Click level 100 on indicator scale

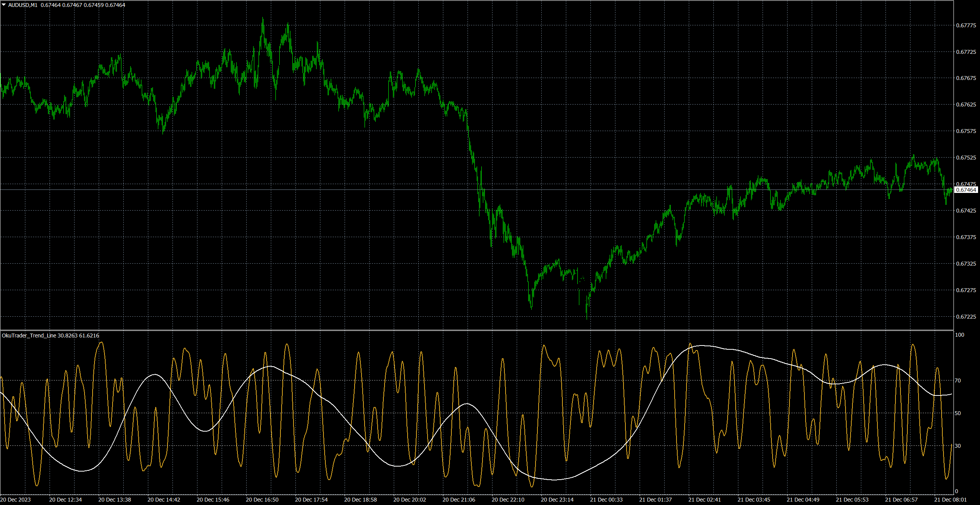[959, 335]
